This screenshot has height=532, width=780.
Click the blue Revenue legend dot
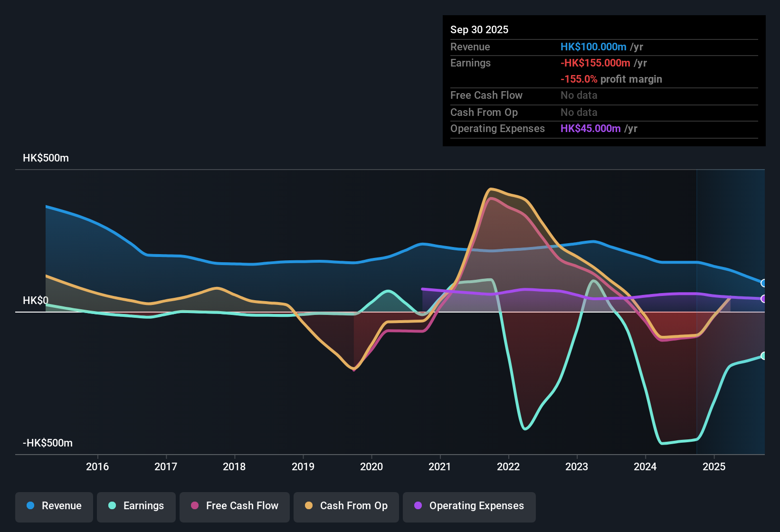point(30,506)
